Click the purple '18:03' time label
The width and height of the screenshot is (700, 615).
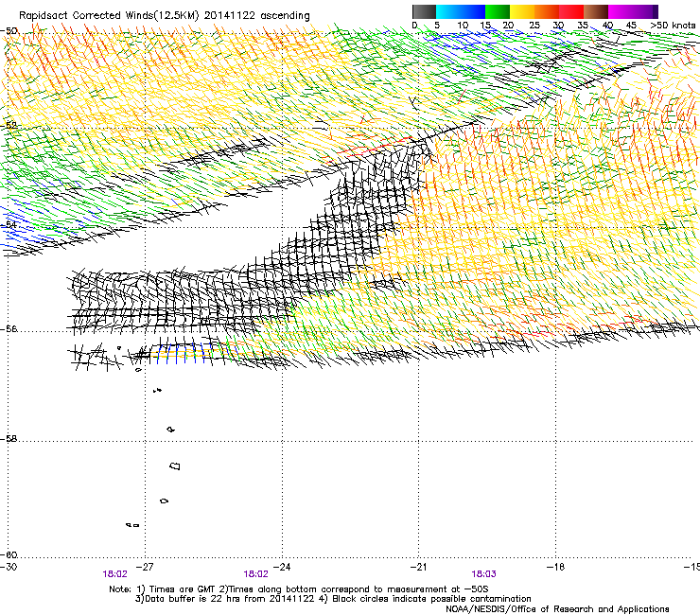(x=483, y=574)
